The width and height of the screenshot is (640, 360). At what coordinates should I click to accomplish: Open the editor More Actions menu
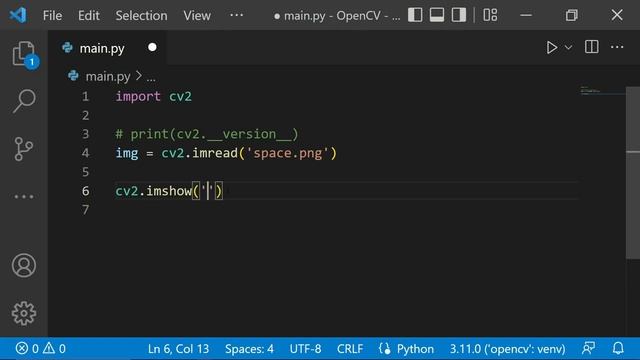pyautogui.click(x=617, y=47)
